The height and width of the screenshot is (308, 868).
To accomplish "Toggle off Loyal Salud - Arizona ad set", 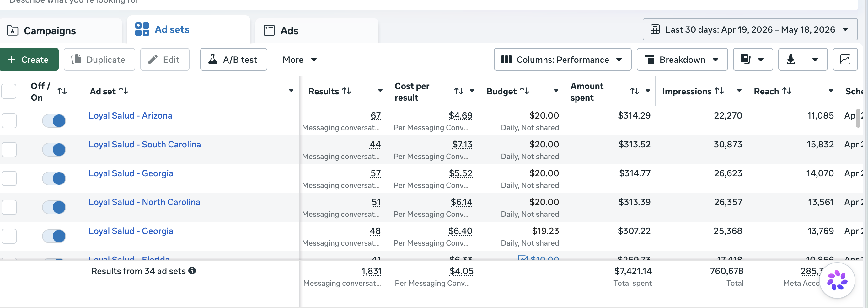I will [54, 121].
